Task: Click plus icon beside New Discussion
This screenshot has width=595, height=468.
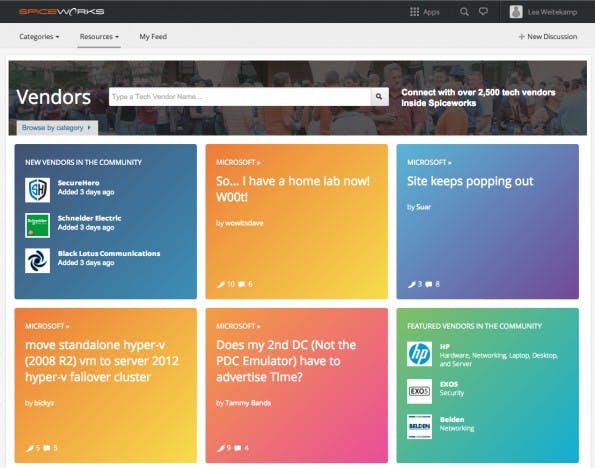Action: point(521,36)
